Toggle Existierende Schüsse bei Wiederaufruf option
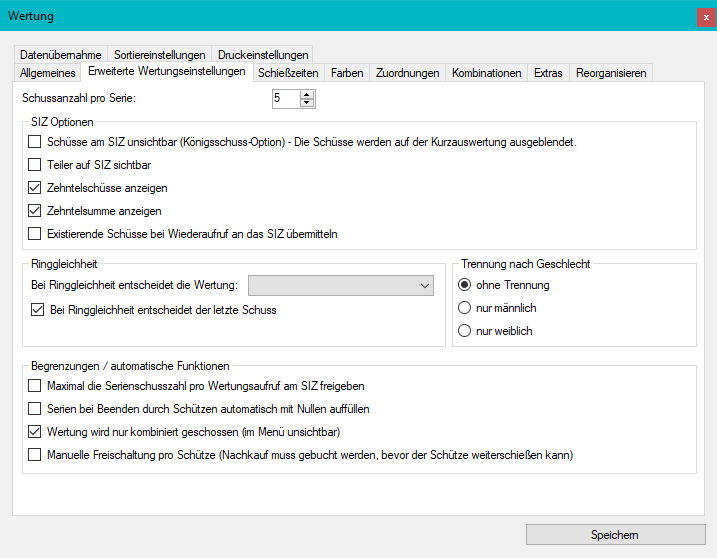This screenshot has width=717, height=558. pos(36,234)
